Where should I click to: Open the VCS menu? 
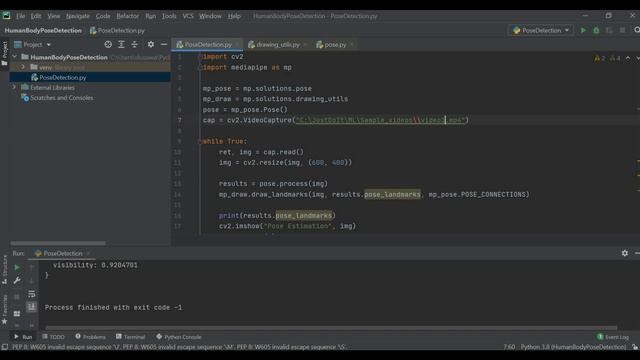[188, 16]
